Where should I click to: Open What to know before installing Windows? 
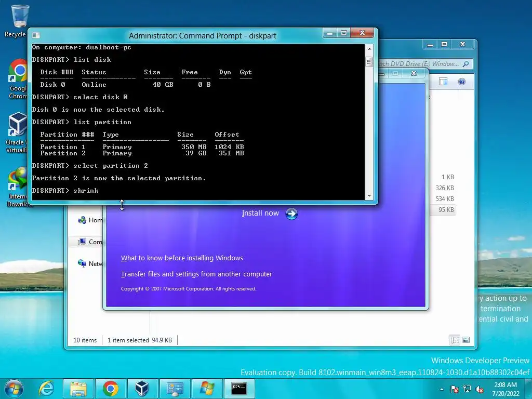tap(182, 258)
